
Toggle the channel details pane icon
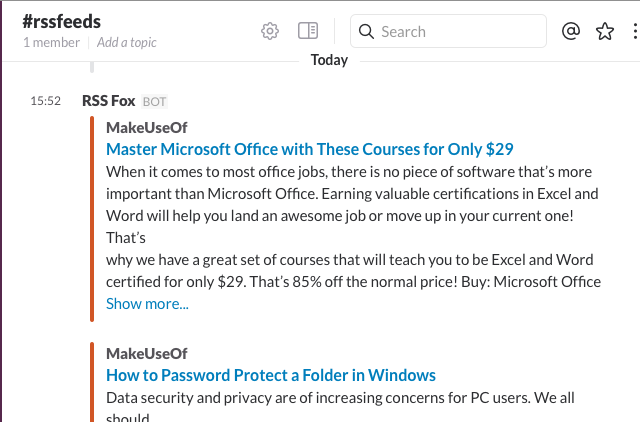click(x=308, y=31)
